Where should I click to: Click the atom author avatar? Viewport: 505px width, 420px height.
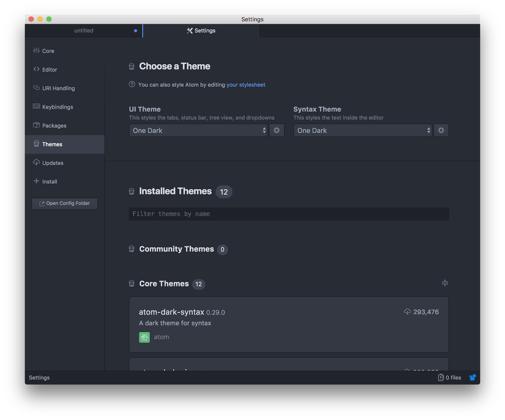[x=145, y=337]
